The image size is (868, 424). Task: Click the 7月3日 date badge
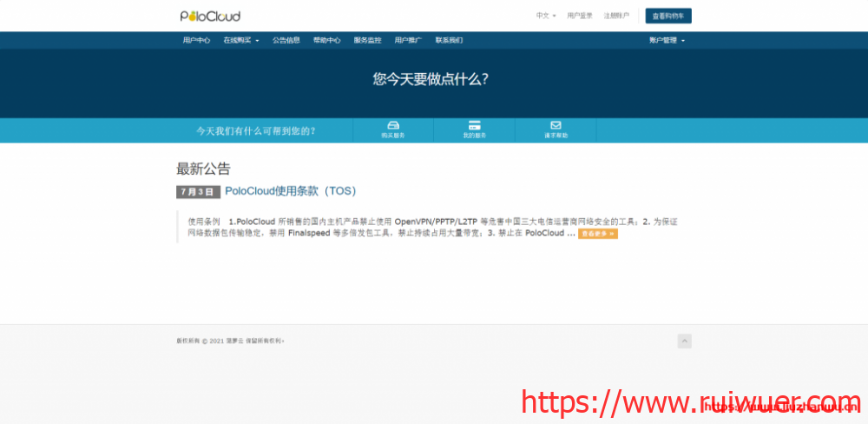(x=196, y=192)
